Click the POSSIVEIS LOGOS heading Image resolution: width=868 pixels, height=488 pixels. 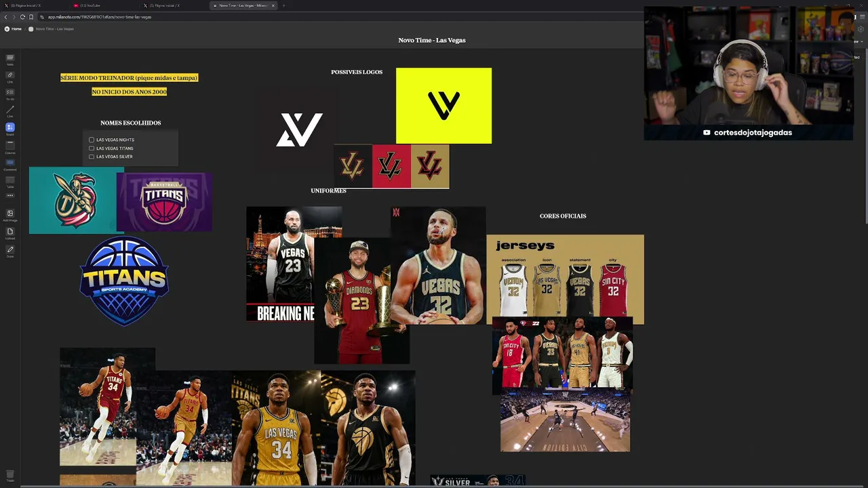[357, 72]
